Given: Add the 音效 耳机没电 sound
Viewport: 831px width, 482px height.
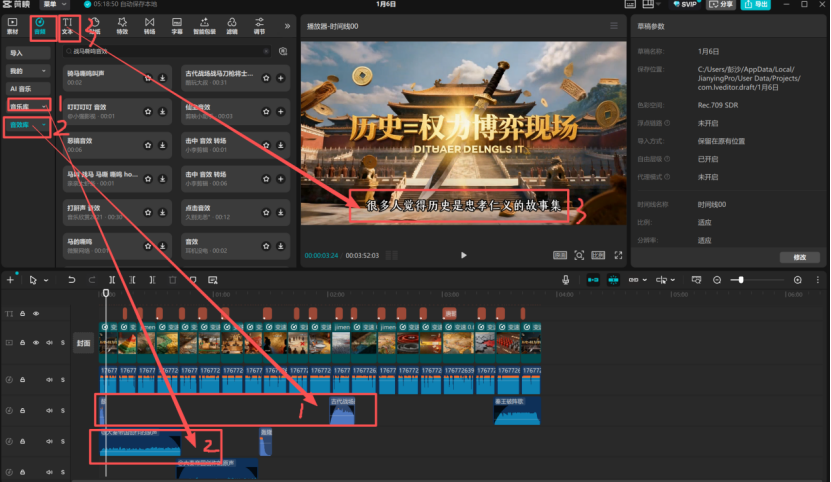Looking at the screenshot, I should [281, 246].
